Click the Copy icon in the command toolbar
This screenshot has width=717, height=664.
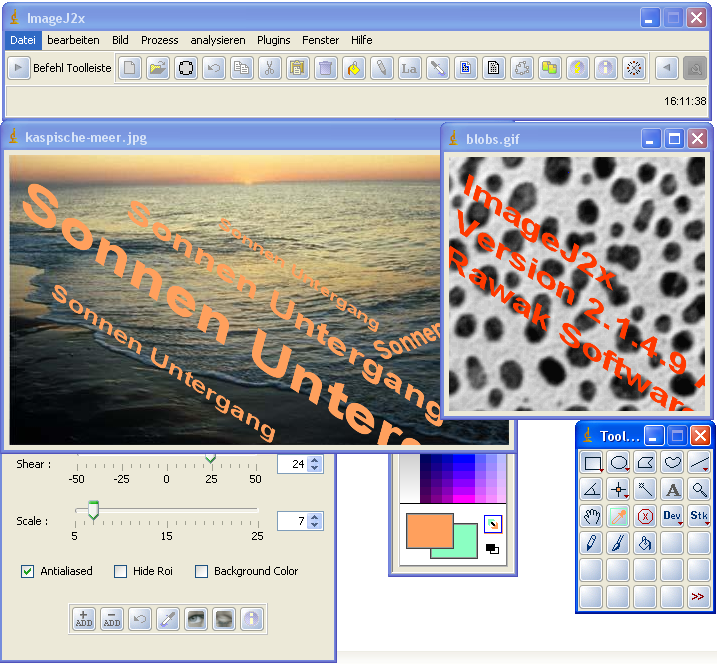241,69
